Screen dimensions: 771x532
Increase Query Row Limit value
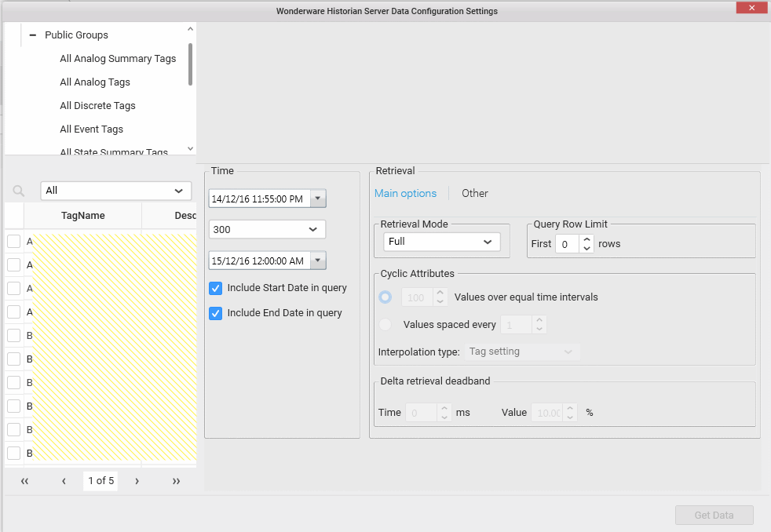[x=586, y=239]
